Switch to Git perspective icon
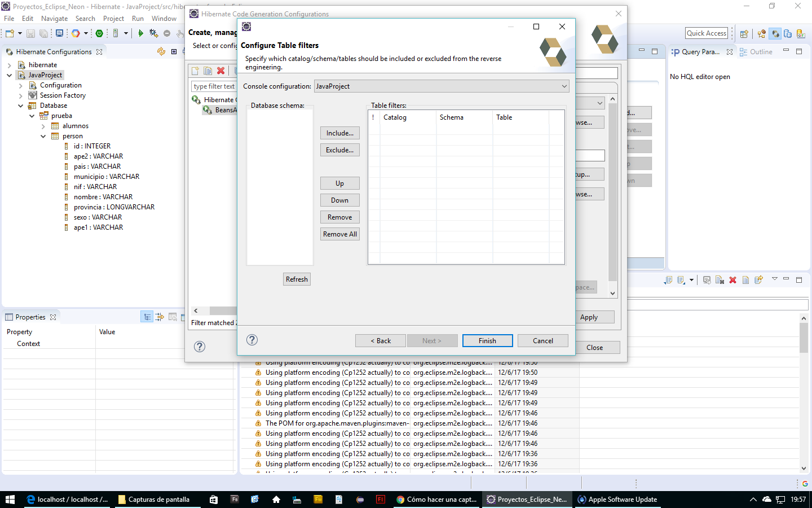The height and width of the screenshot is (508, 812). pyautogui.click(x=801, y=34)
